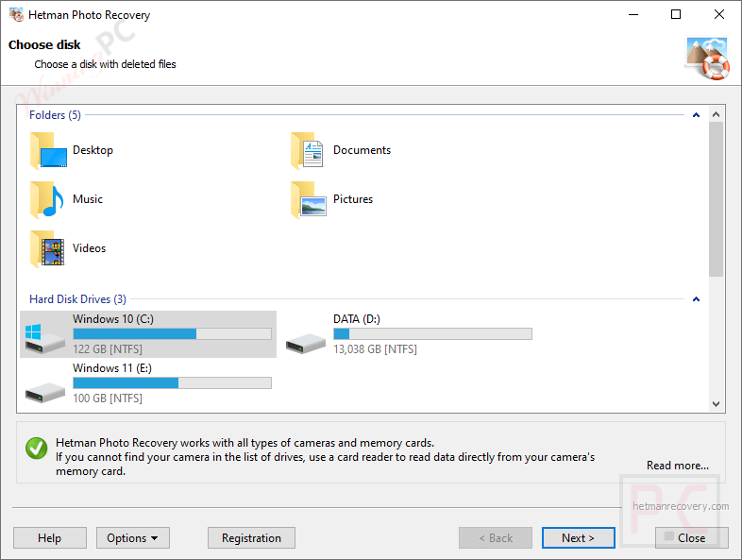
Task: Click the scroll down arrow of list
Action: tap(716, 404)
